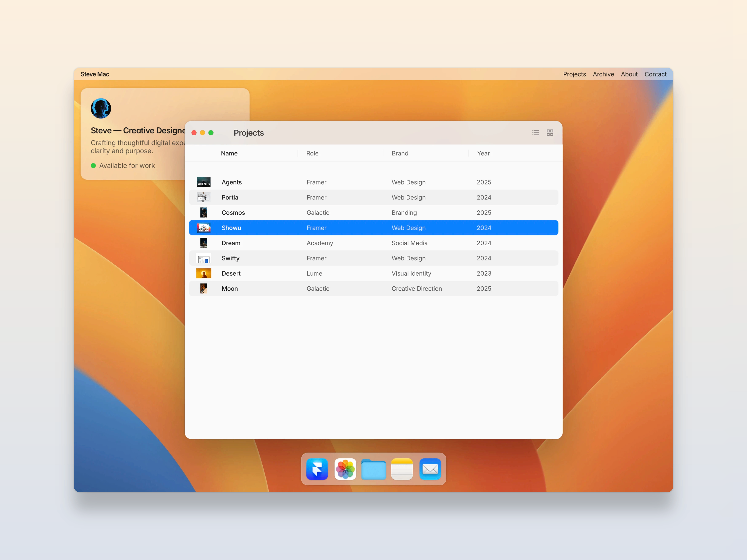747x560 pixels.
Task: Open the Mail app in the dock
Action: [x=430, y=469]
